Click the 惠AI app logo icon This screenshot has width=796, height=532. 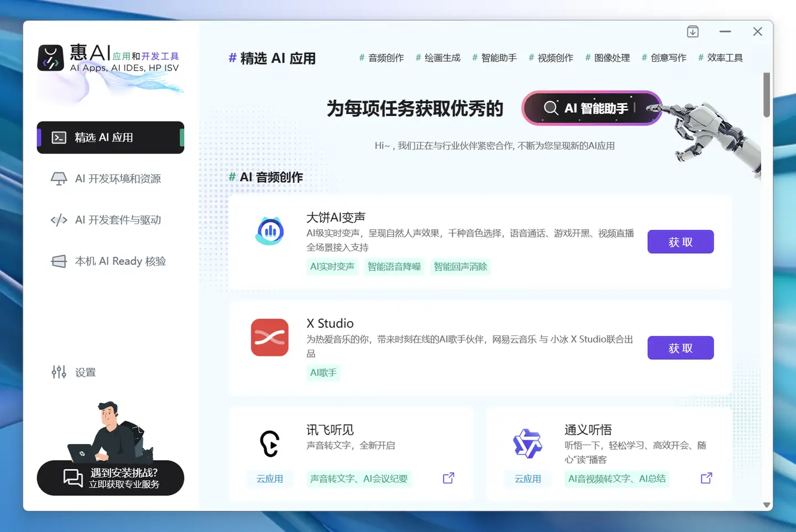pyautogui.click(x=50, y=58)
